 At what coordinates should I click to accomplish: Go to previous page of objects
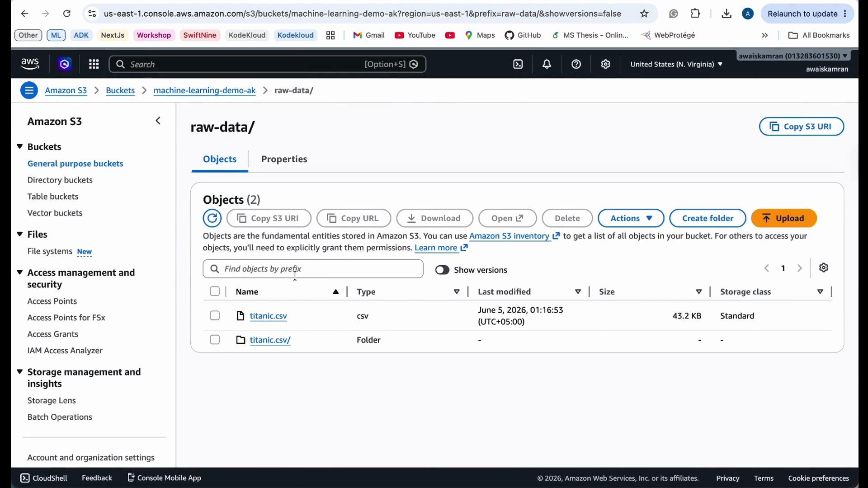pos(767,269)
